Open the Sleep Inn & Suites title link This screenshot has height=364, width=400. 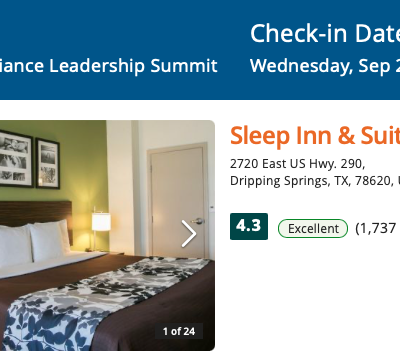315,135
